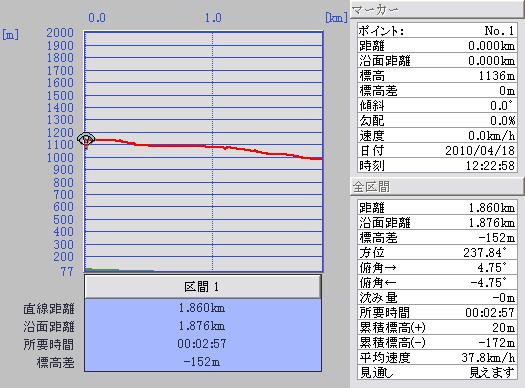Click the marker time 12:22:58
Image resolution: width=525 pixels, height=388 pixels.
(x=490, y=165)
